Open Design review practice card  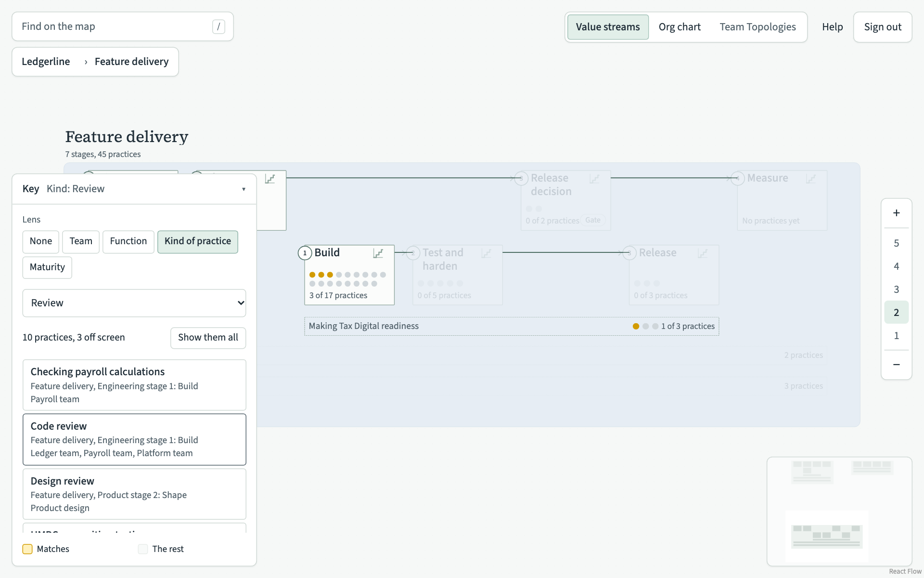[134, 494]
